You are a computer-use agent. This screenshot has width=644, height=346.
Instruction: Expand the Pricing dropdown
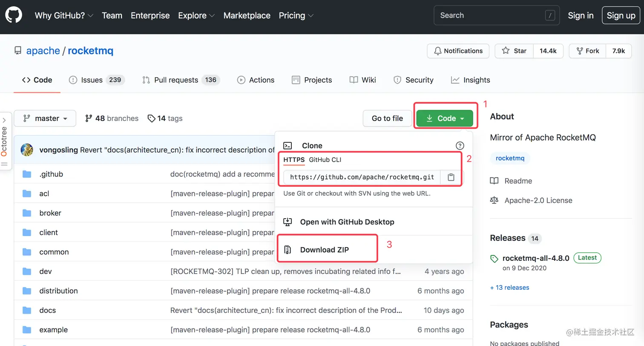[x=296, y=15]
